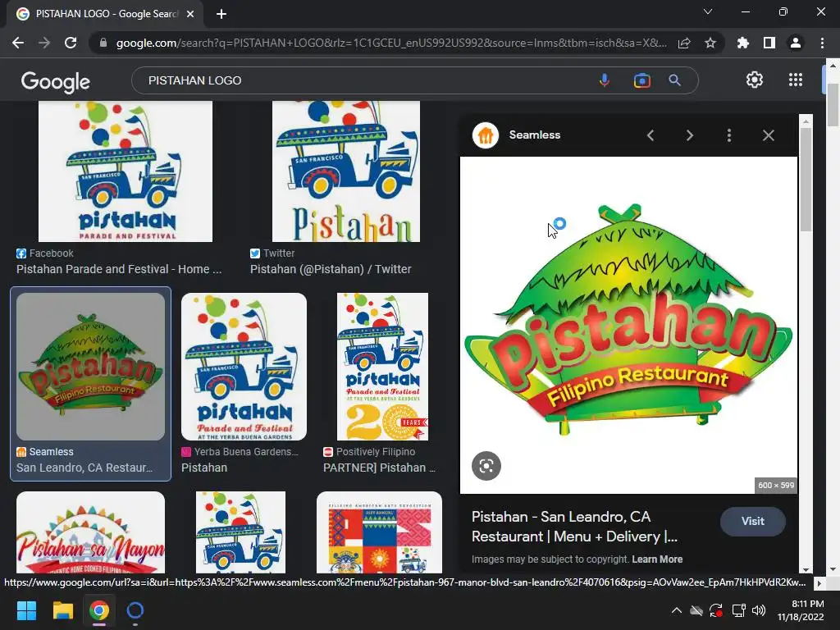Click the address bar URL
Image resolution: width=840 pixels, height=630 pixels.
(x=391, y=43)
